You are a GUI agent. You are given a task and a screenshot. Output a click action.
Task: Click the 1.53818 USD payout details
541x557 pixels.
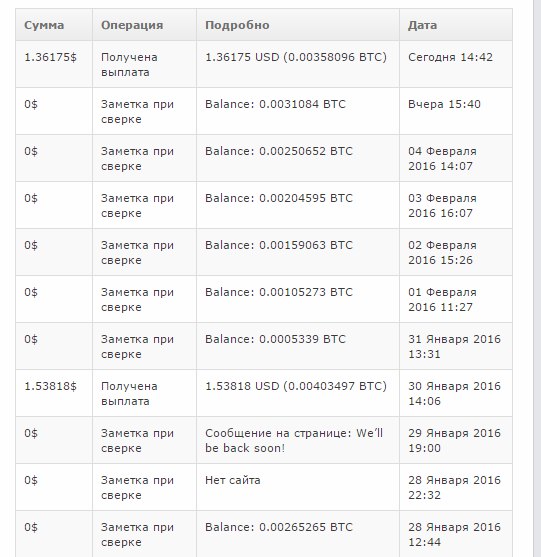(296, 386)
